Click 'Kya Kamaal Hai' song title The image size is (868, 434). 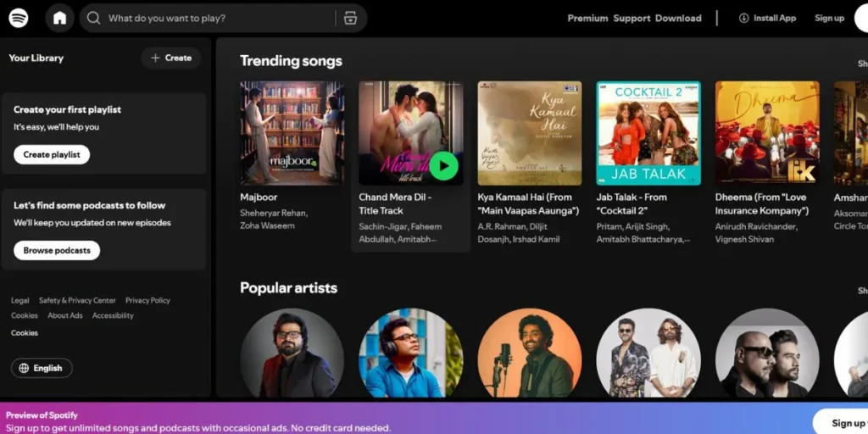528,203
